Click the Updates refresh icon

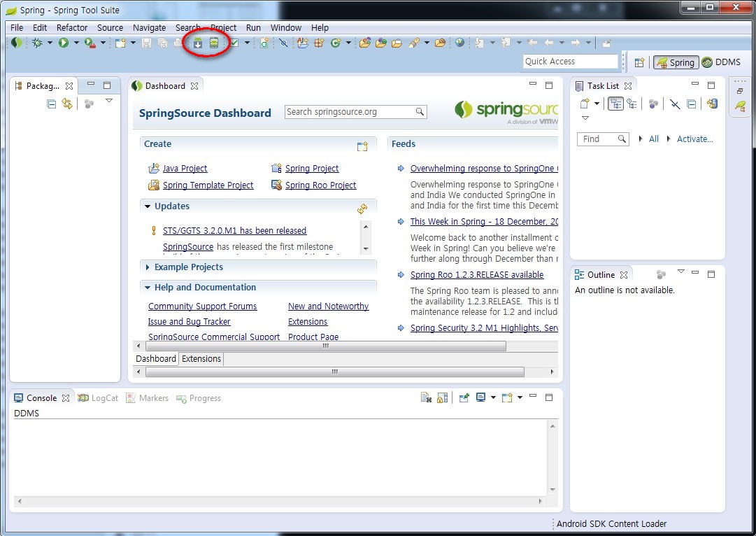click(x=362, y=209)
